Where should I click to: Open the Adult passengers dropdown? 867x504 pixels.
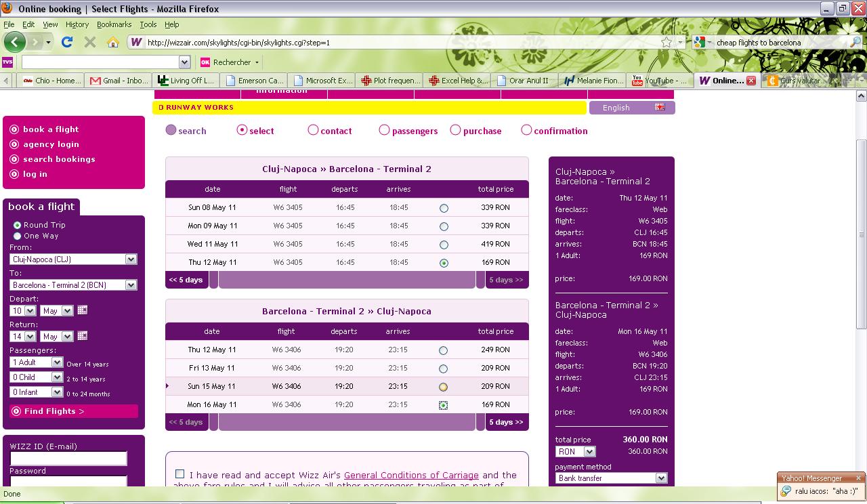tap(36, 362)
